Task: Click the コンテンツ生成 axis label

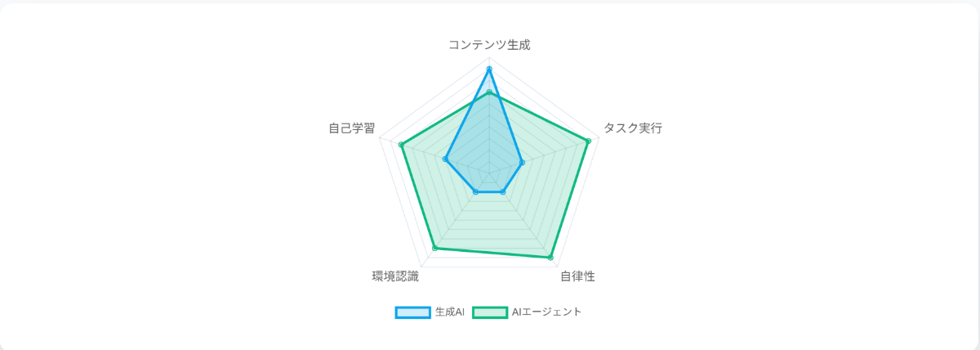Action: click(x=489, y=45)
